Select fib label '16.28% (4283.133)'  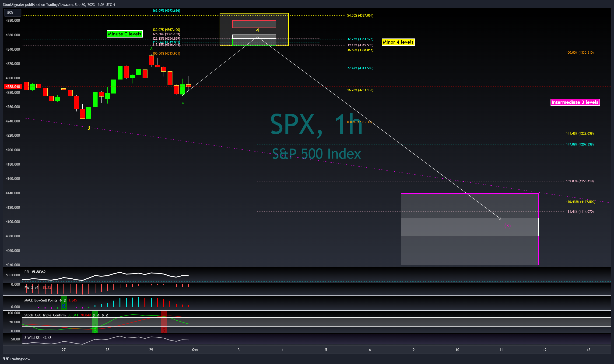tap(360, 90)
